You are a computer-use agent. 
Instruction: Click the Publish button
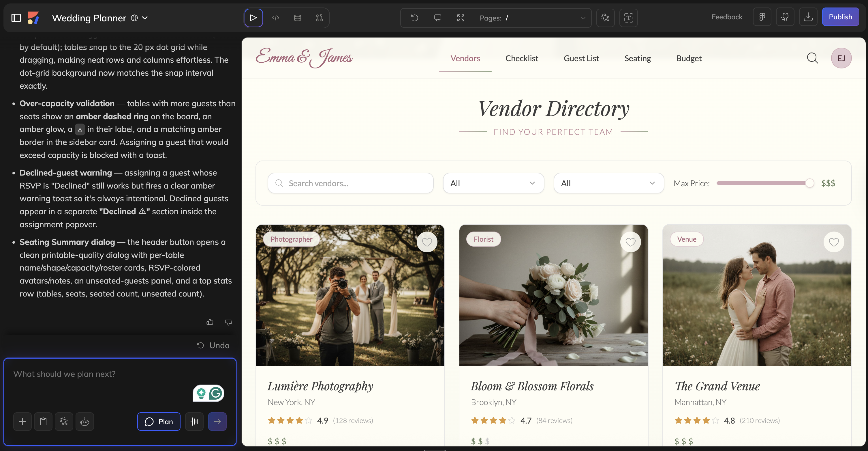(840, 17)
